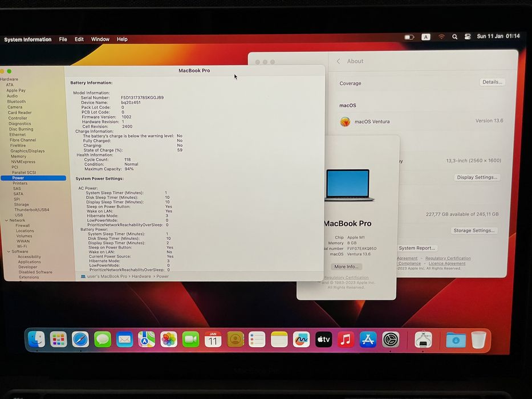The height and width of the screenshot is (399, 532).
Task: Open Display Settings button
Action: [477, 177]
